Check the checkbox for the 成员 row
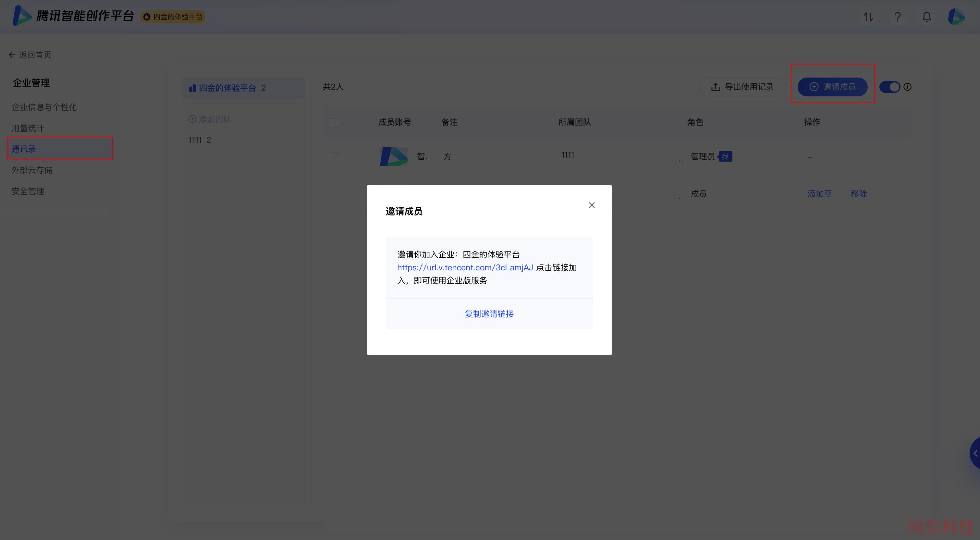The width and height of the screenshot is (980, 540). click(334, 194)
